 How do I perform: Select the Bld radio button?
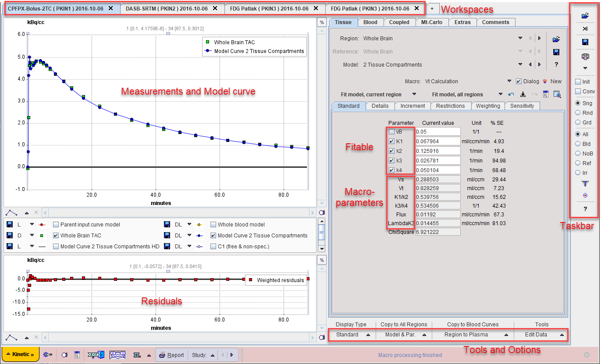coord(578,144)
